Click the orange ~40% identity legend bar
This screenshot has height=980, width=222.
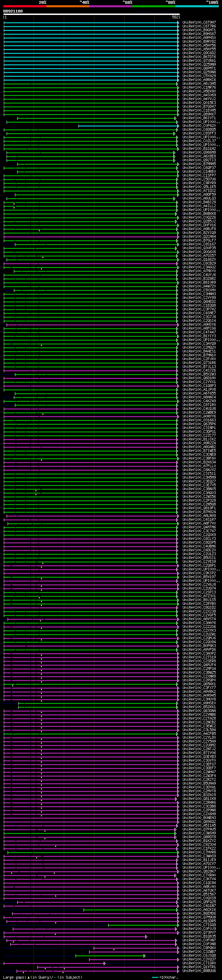(68, 6)
